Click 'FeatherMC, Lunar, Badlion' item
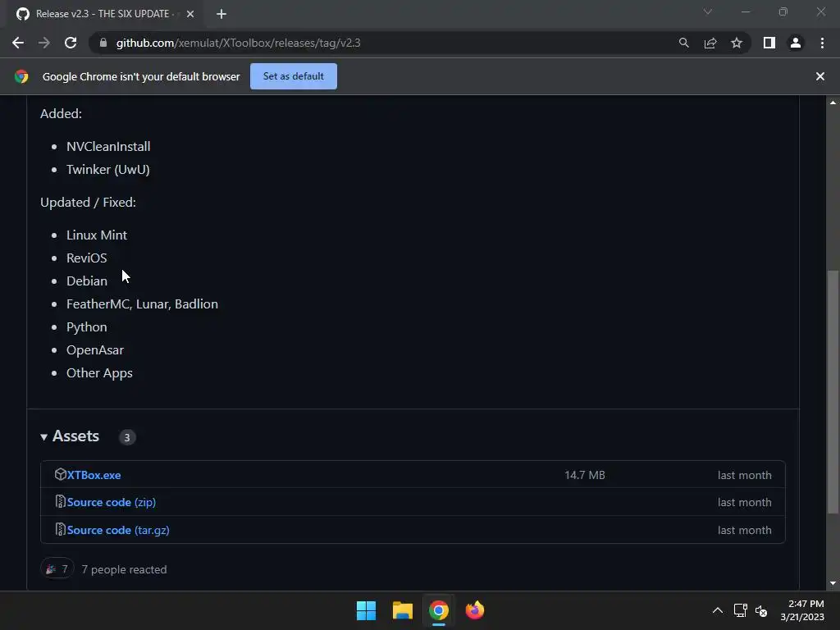Image resolution: width=840 pixels, height=630 pixels. click(142, 304)
